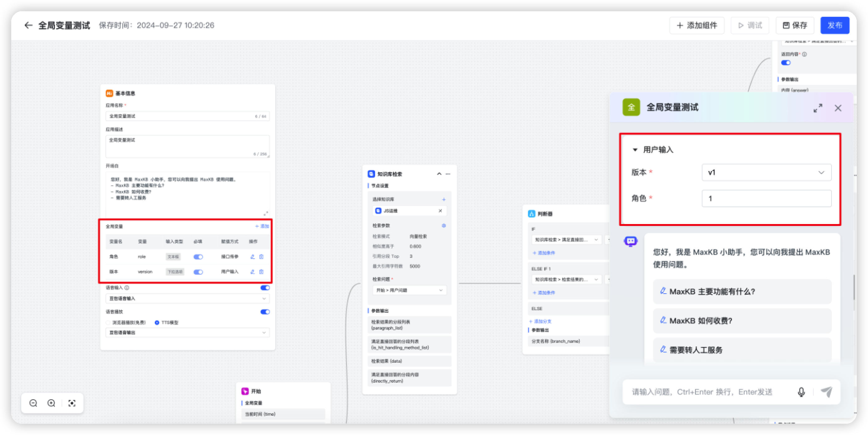Screen dimensions: 868x435
Task: Expand the chat debug panel fullscreen
Action: (818, 108)
